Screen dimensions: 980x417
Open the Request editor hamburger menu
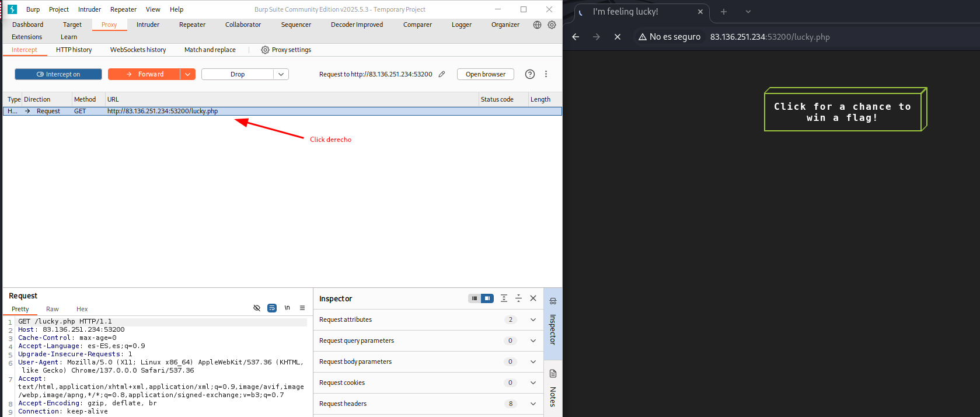click(302, 308)
